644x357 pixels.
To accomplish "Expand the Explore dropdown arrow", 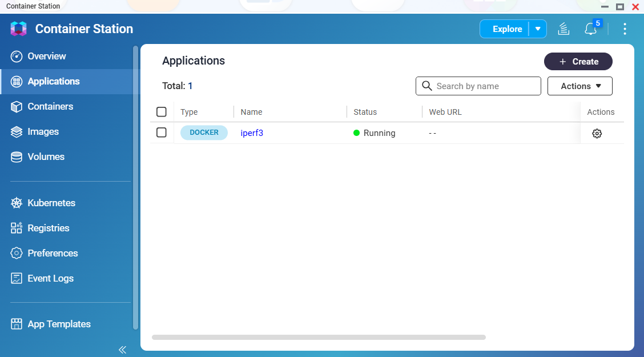I will click(538, 29).
